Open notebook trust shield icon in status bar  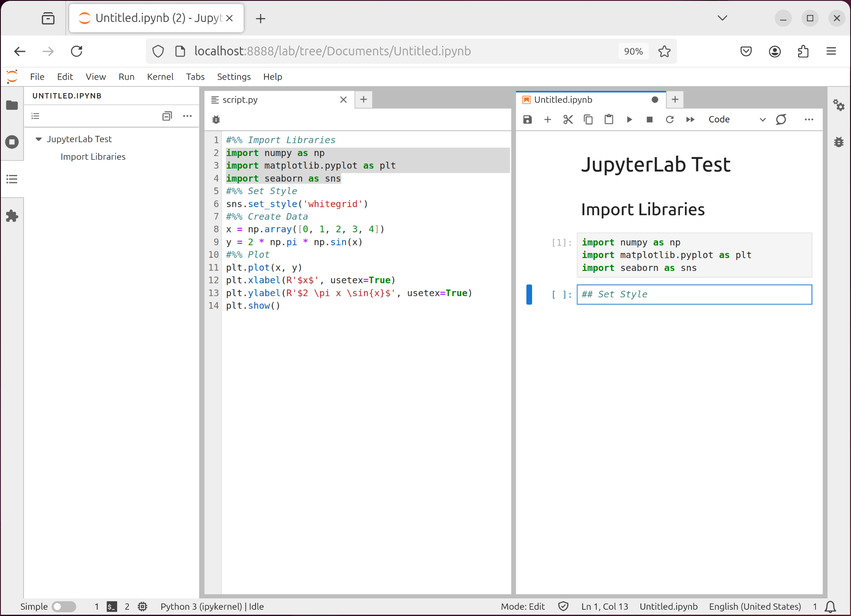pyautogui.click(x=563, y=606)
